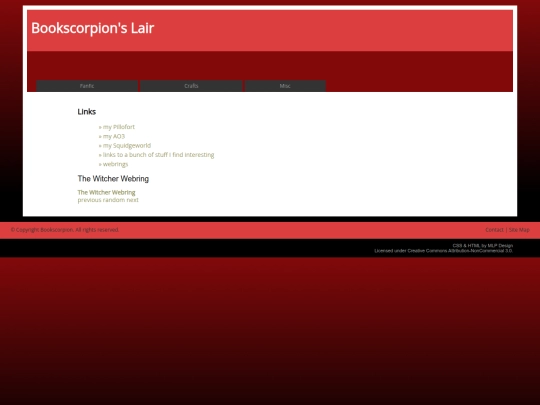
Task: Go to next webring site
Action: pyautogui.click(x=132, y=200)
